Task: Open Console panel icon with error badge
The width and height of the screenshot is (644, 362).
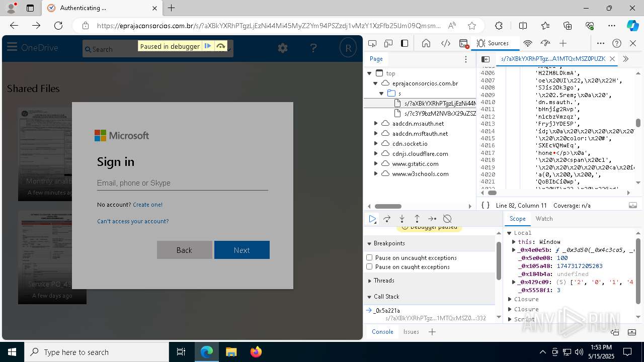Action: 464,44
